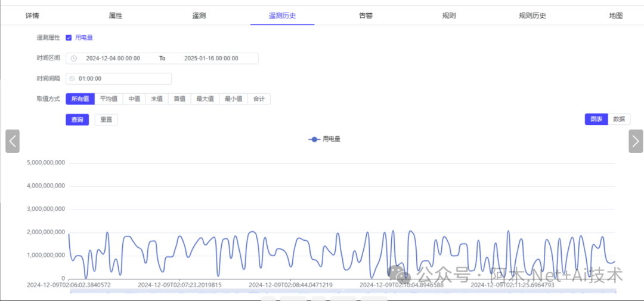Click the 取值方式 field label
This screenshot has width=644, height=301.
pyautogui.click(x=48, y=99)
